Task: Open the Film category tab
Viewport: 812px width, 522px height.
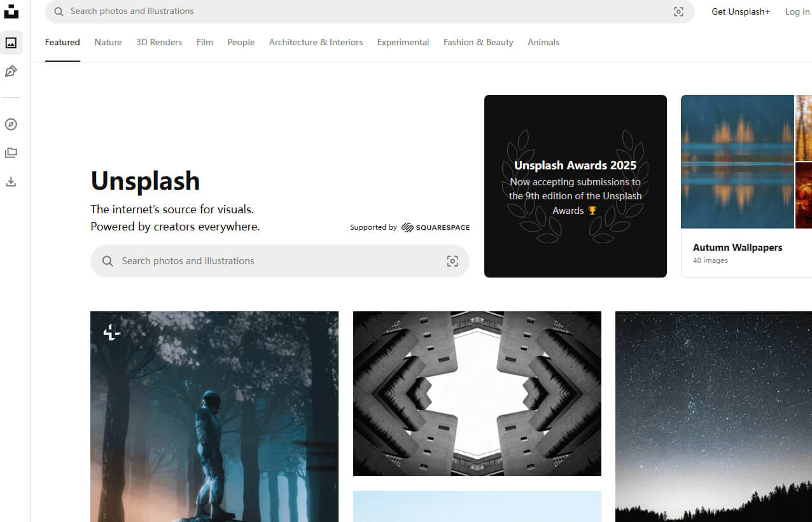Action: tap(204, 43)
